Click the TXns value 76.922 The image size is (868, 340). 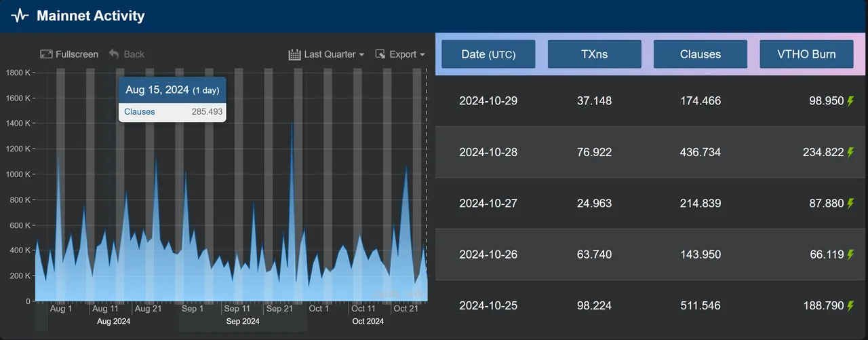pyautogui.click(x=595, y=152)
